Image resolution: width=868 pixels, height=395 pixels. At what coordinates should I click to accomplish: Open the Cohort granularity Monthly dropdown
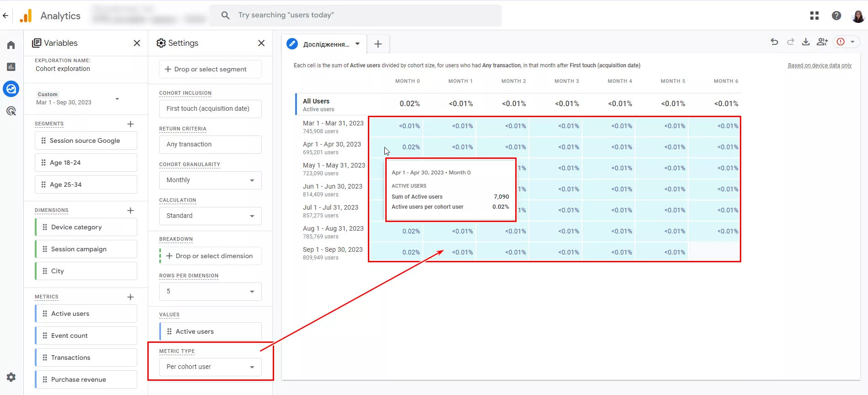pyautogui.click(x=210, y=180)
